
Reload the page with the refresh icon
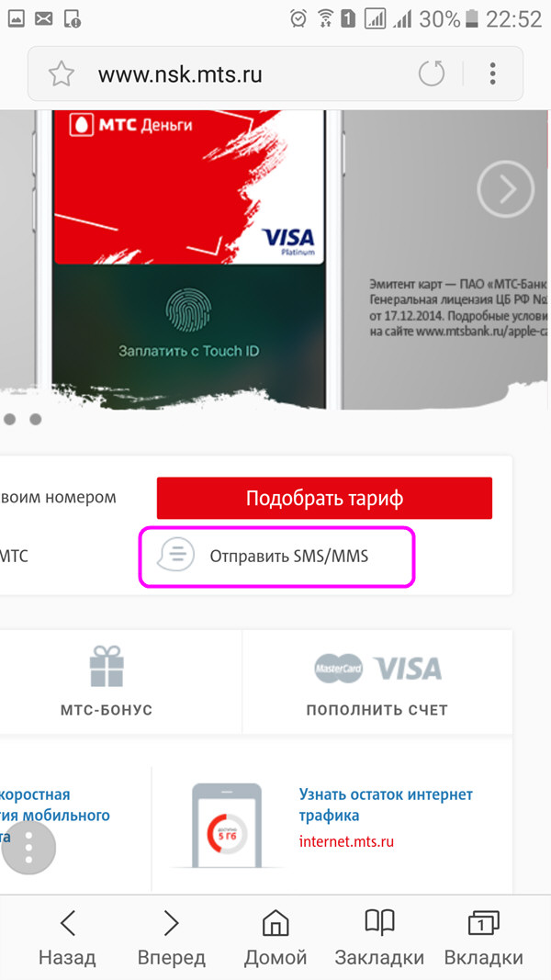431,73
